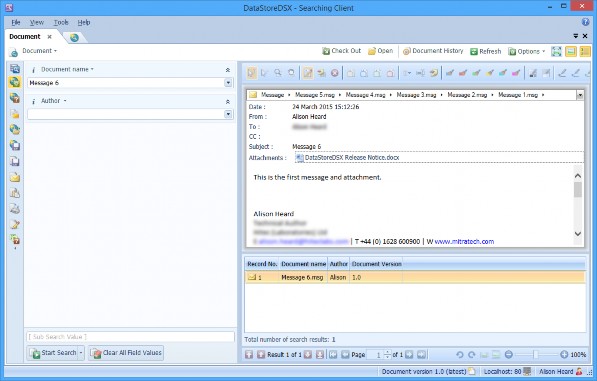This screenshot has width=597, height=381.
Task: Choose the green highlighter annotation tool
Action: (x=476, y=73)
